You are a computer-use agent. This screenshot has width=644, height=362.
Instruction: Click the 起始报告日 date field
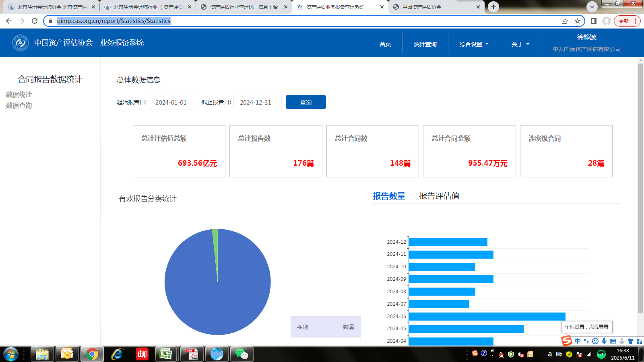click(x=173, y=102)
